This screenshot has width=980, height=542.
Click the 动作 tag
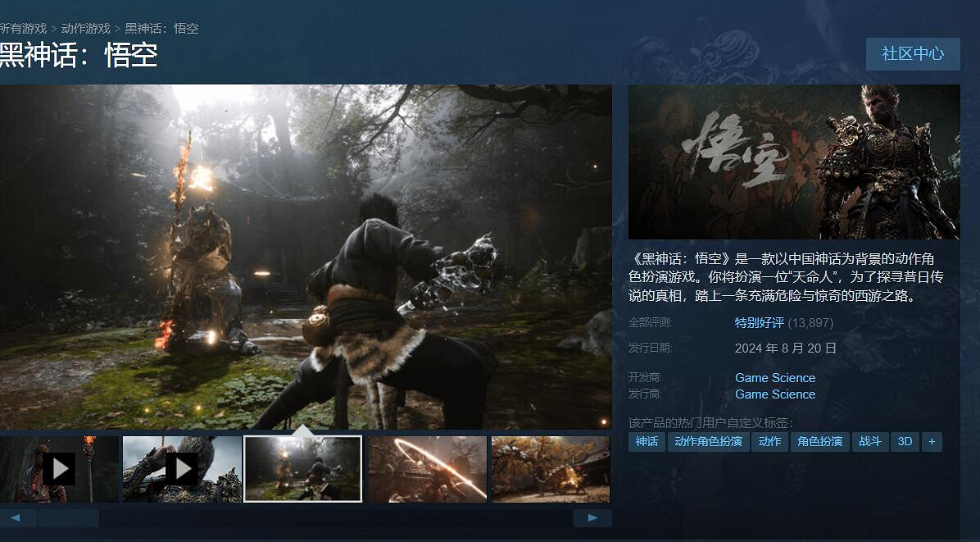tap(769, 442)
